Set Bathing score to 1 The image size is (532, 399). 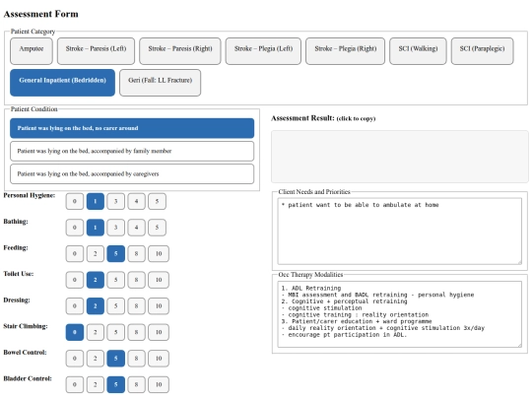96,228
